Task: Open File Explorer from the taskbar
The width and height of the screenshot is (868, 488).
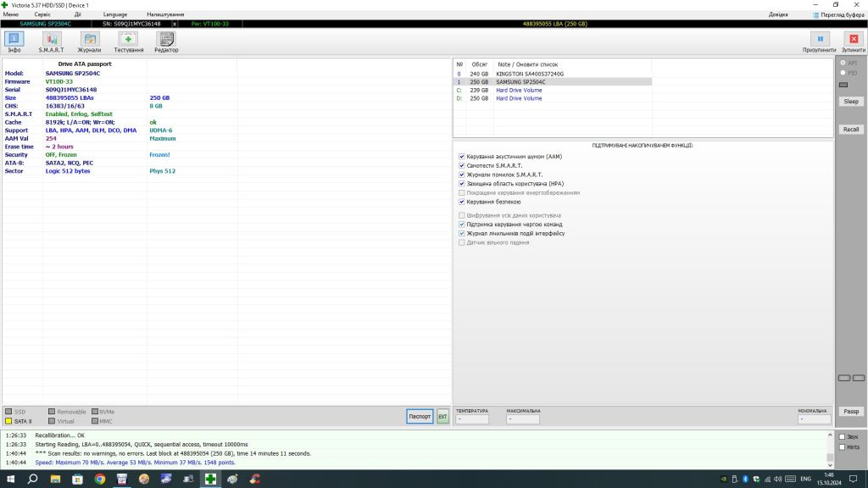Action: 55,479
